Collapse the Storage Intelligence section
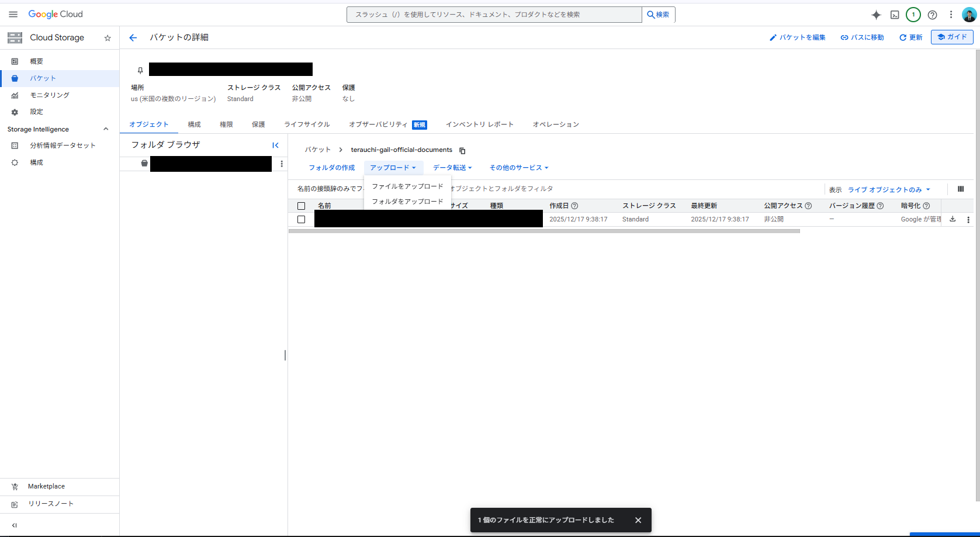 click(106, 129)
